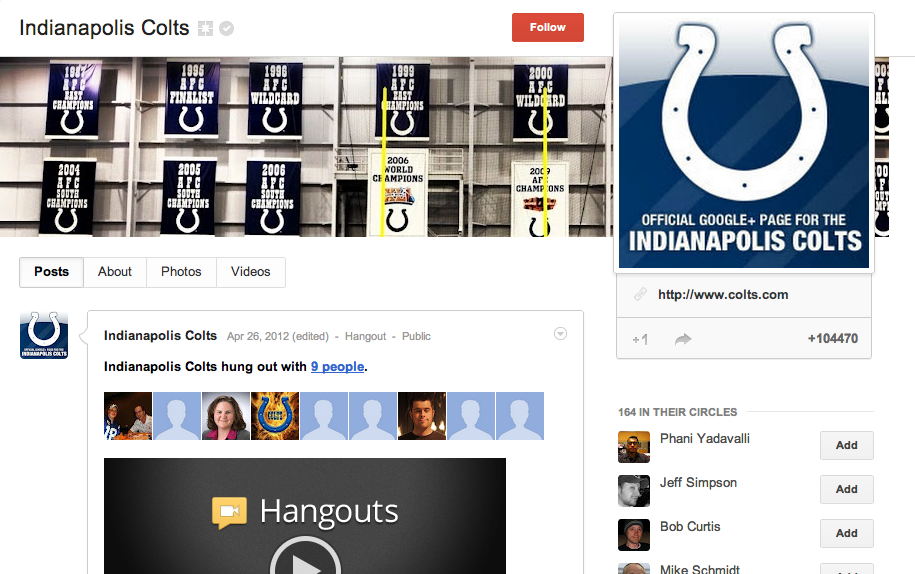The width and height of the screenshot is (915, 574).
Task: Click the Hangout label in post header
Action: pos(365,336)
